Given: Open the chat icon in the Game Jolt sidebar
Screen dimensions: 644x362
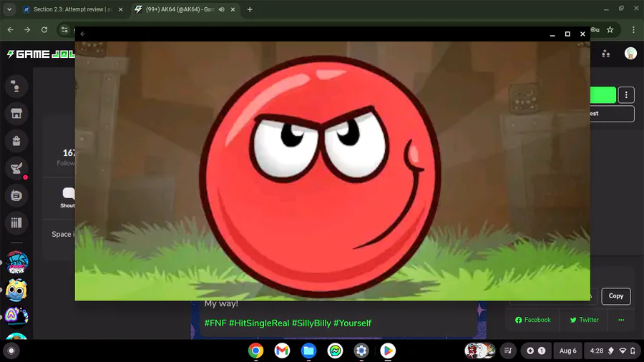Looking at the screenshot, I should click(x=16, y=195).
